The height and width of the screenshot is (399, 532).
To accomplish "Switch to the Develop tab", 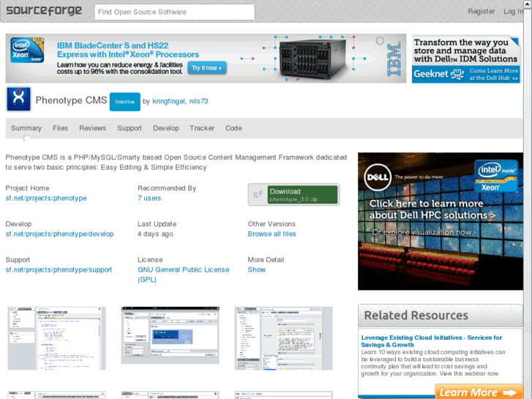I will pos(166,128).
